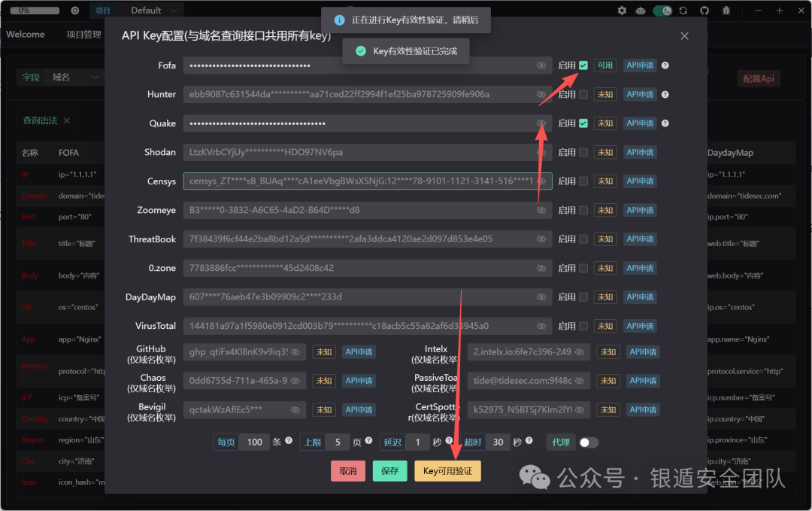Toggle CertSpotter key visibility eye icon
The width and height of the screenshot is (812, 511).
pos(580,409)
